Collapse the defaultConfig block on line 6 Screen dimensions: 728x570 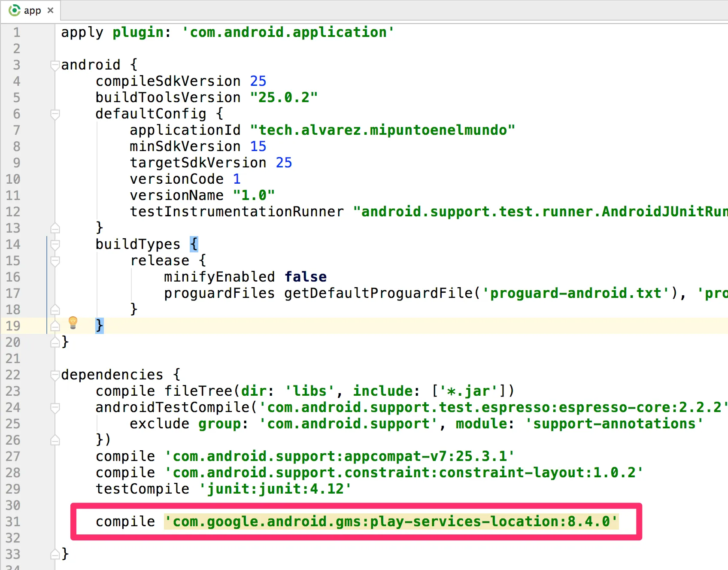click(55, 115)
